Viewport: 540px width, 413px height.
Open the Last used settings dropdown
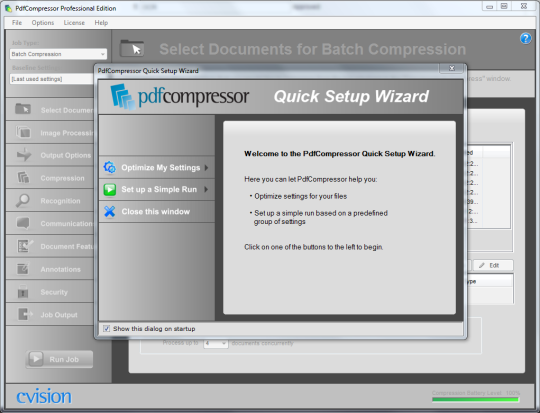coord(52,79)
